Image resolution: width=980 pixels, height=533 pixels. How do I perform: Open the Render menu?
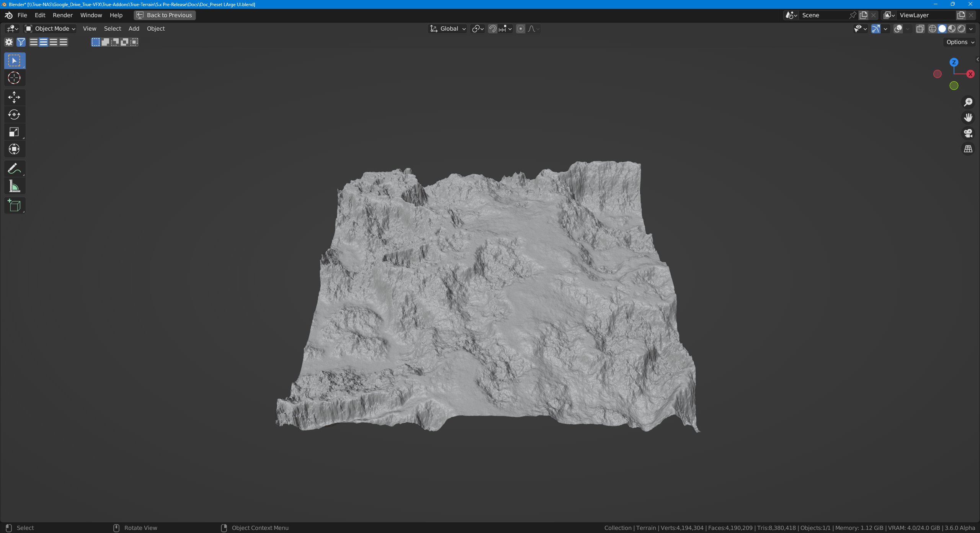click(62, 15)
